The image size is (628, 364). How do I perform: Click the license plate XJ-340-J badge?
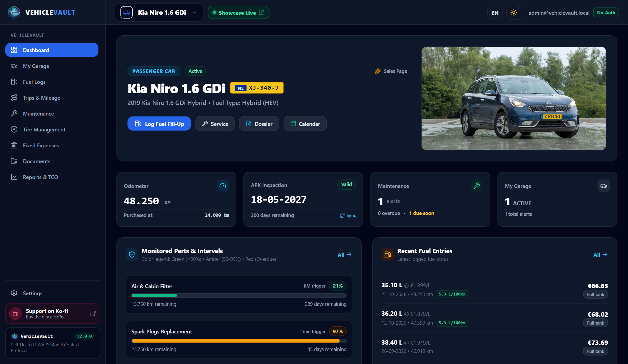coord(257,88)
